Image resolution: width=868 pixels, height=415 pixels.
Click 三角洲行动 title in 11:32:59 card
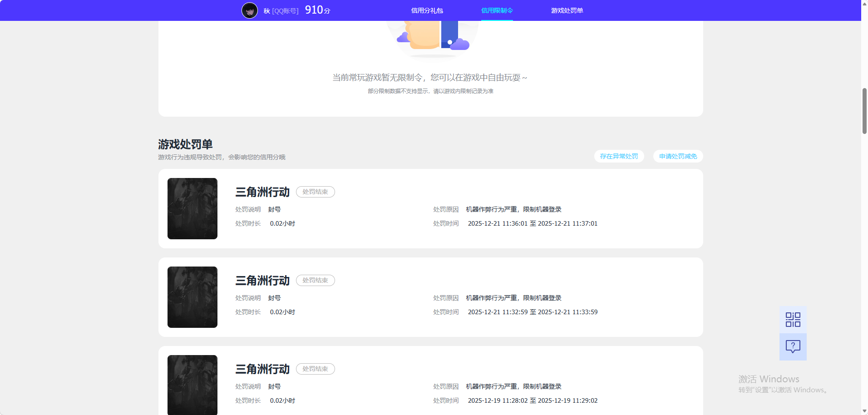pyautogui.click(x=262, y=281)
